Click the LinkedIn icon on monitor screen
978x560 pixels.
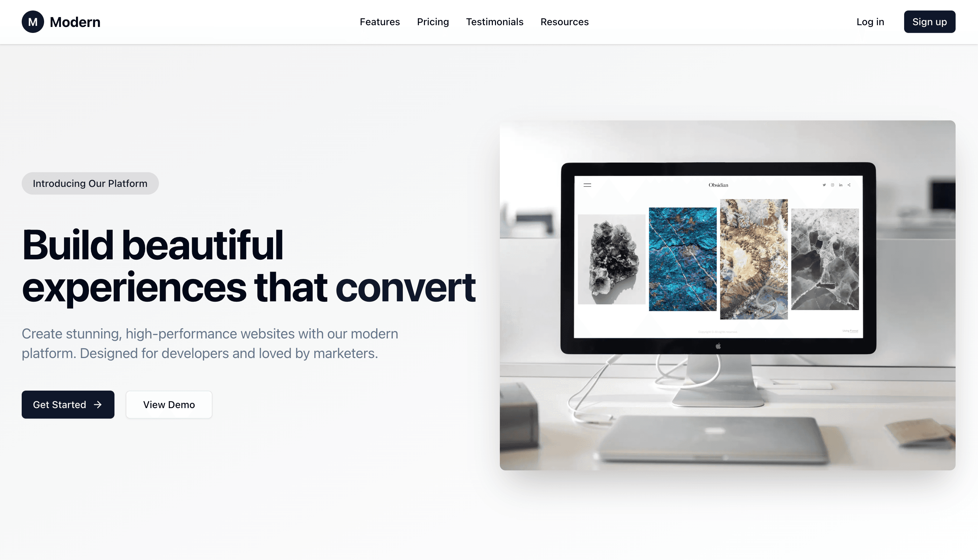pos(840,185)
